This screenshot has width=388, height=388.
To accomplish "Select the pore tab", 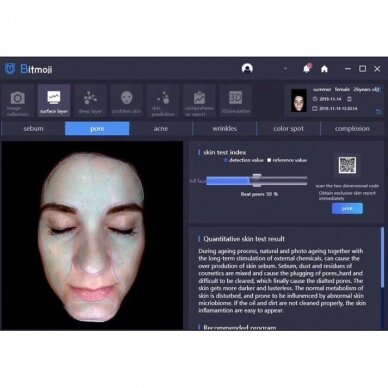I will [x=97, y=129].
